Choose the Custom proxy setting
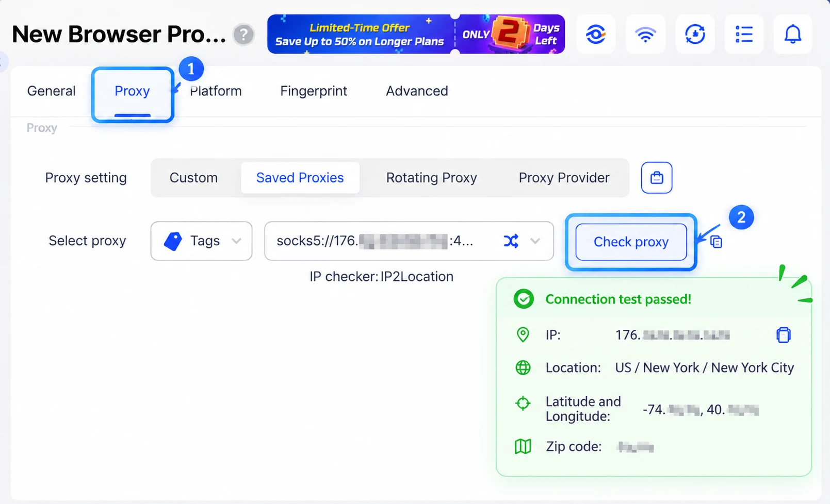830x504 pixels. tap(193, 178)
